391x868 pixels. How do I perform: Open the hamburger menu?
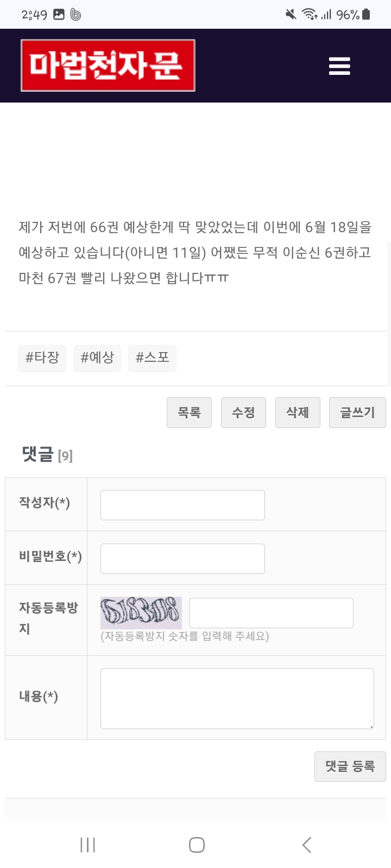coord(339,66)
